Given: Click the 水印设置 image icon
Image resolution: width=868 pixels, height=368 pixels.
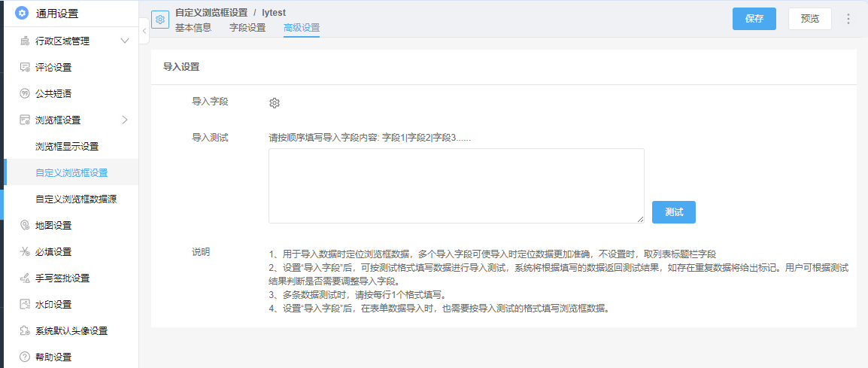Looking at the screenshot, I should 24,304.
